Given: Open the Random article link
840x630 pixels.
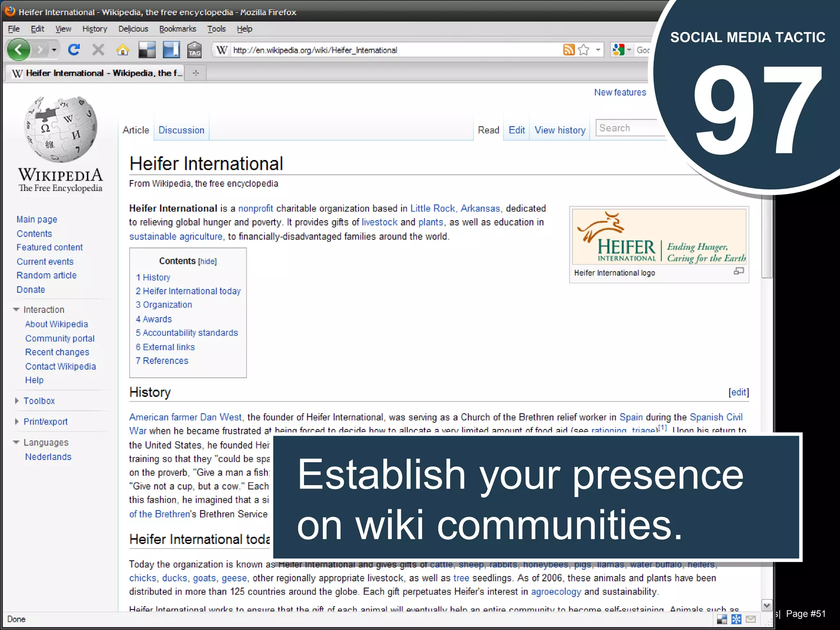Looking at the screenshot, I should pyautogui.click(x=46, y=275).
